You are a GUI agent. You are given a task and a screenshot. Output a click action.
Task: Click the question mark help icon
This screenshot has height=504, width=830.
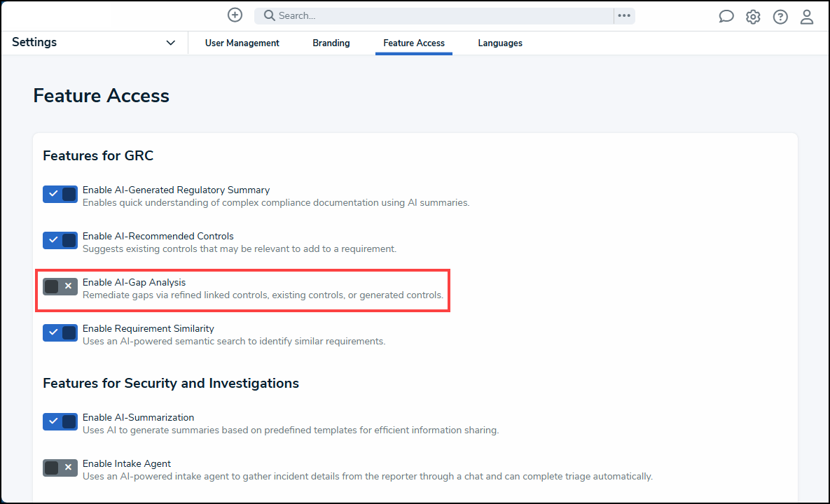pos(780,17)
